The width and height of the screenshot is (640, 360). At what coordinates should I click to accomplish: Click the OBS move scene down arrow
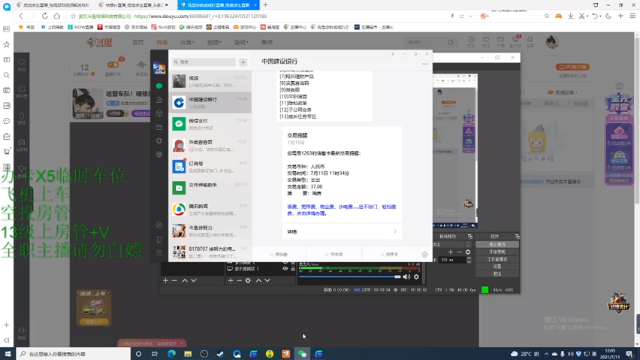click(194, 280)
